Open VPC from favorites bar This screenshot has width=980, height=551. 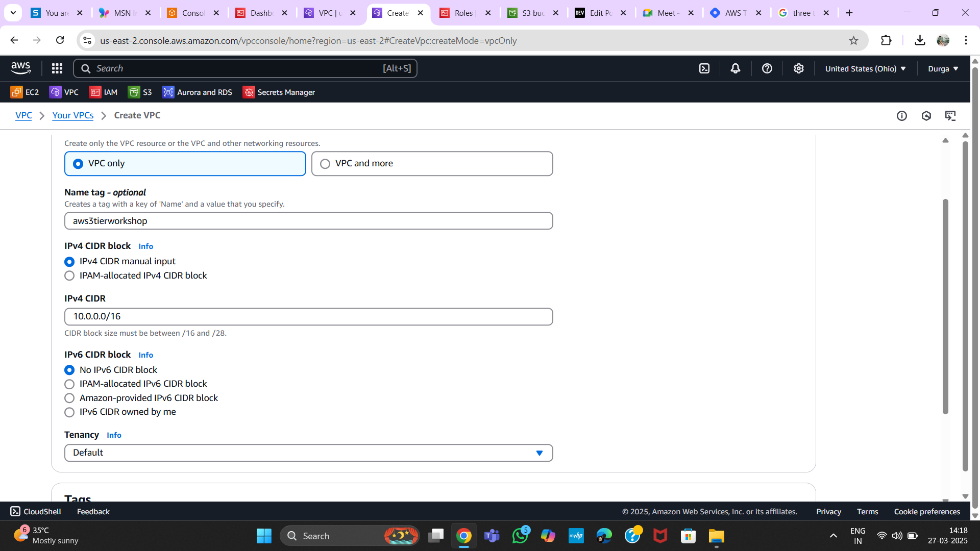click(x=64, y=92)
